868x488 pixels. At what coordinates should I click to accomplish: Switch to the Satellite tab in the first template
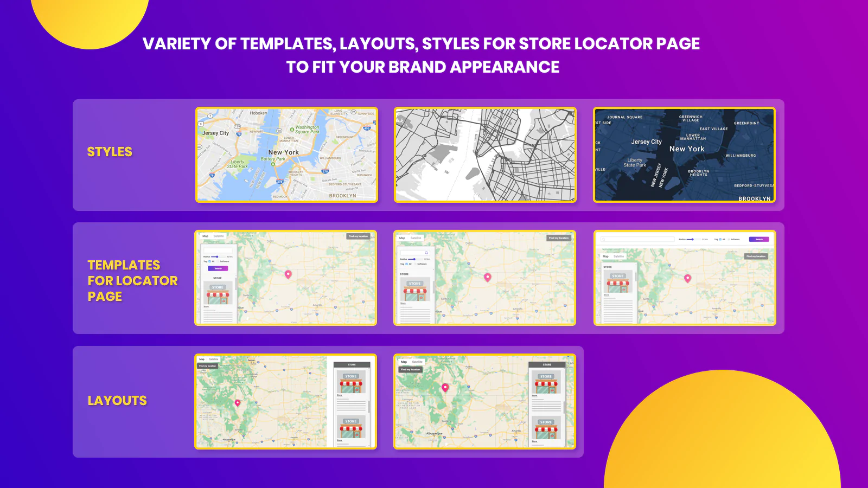pyautogui.click(x=219, y=236)
